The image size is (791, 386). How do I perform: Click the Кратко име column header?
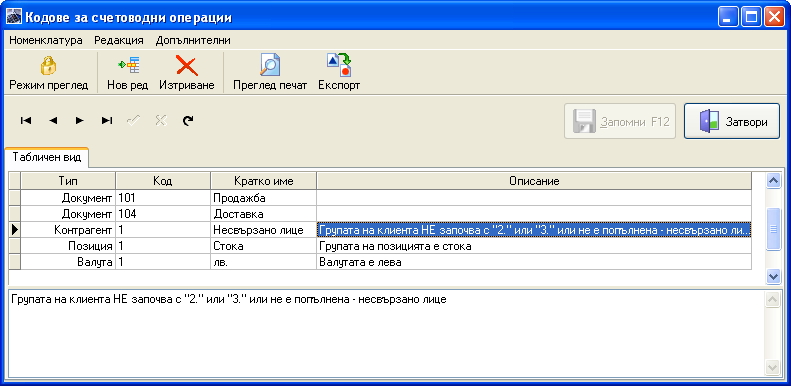(263, 181)
